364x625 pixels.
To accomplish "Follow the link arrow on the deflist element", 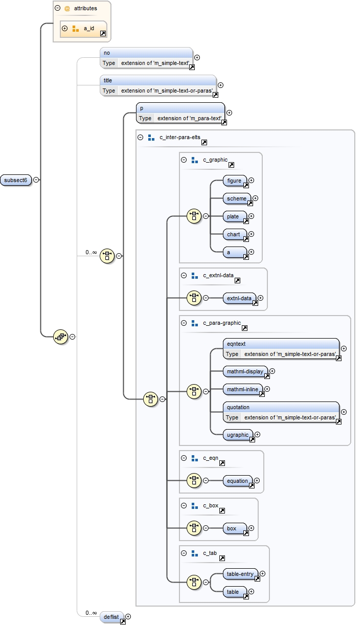I will pos(123,622).
